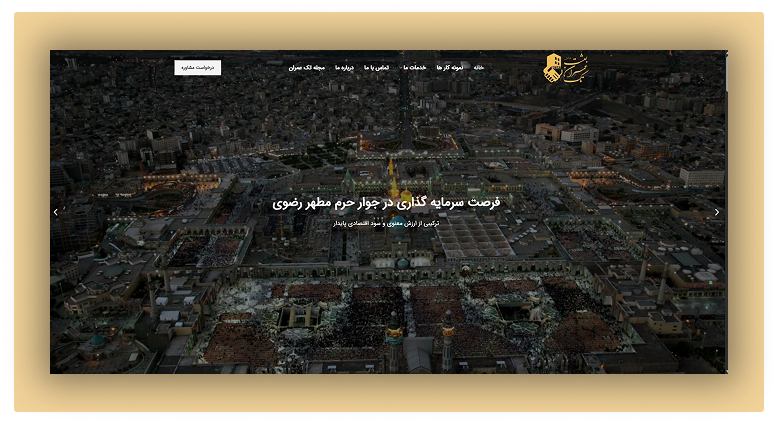778x424 pixels.
Task: Click the building and handshake logo icon
Action: point(552,68)
